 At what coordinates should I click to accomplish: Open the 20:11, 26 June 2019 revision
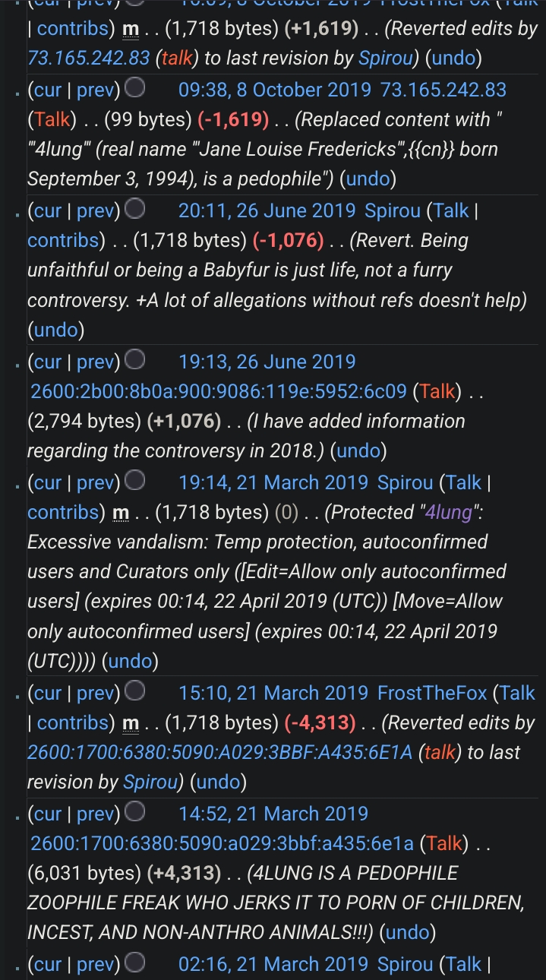267,210
